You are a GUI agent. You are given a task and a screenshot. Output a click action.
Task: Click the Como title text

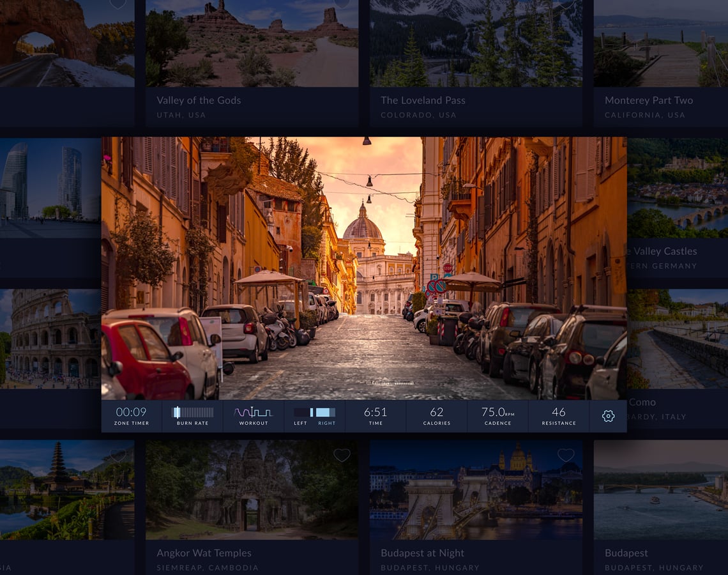642,402
